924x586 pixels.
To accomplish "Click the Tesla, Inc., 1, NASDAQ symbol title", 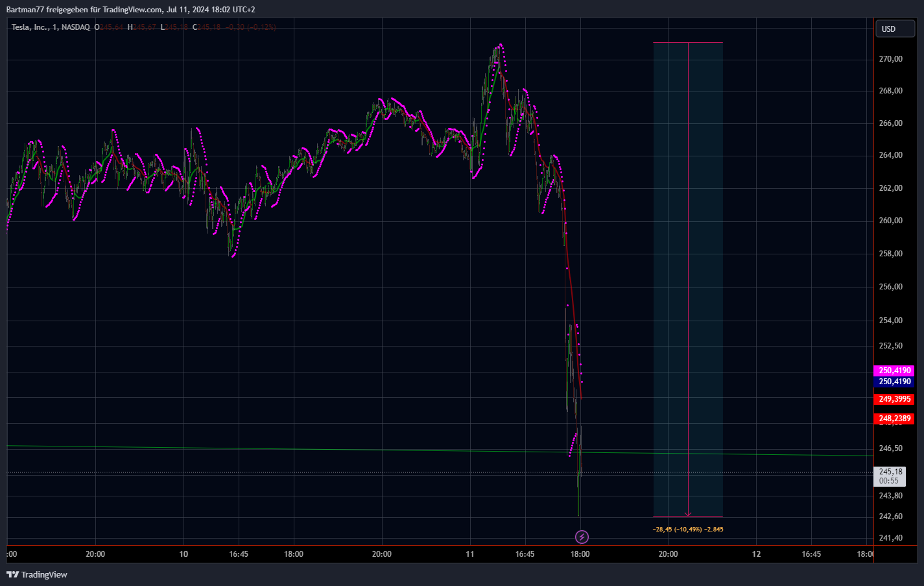I will pyautogui.click(x=51, y=27).
